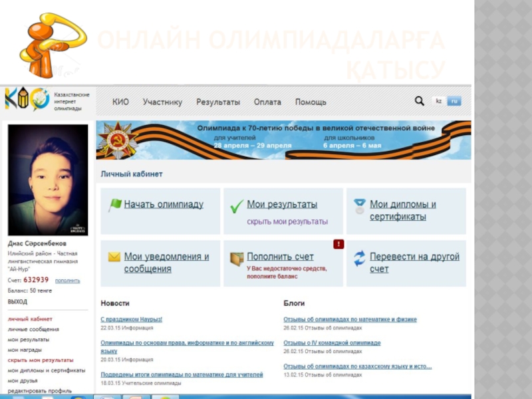Open мои друзья in the sidebar
Image resolution: width=532 pixels, height=399 pixels.
[x=23, y=380]
